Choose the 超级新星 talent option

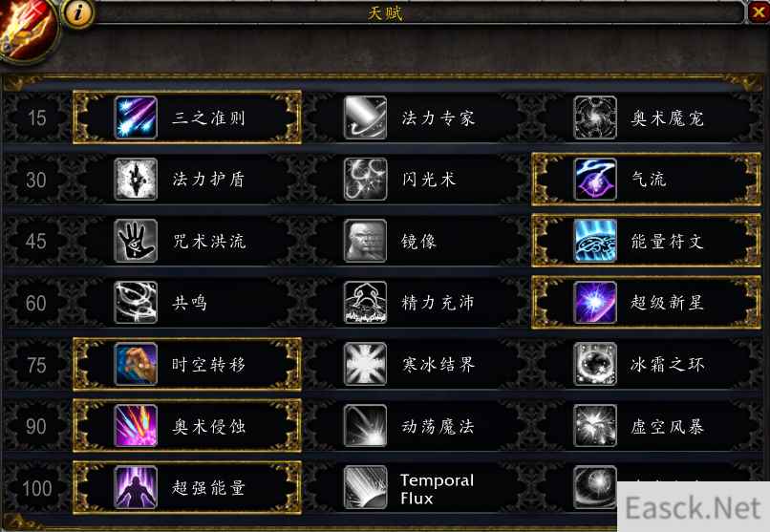click(x=646, y=303)
